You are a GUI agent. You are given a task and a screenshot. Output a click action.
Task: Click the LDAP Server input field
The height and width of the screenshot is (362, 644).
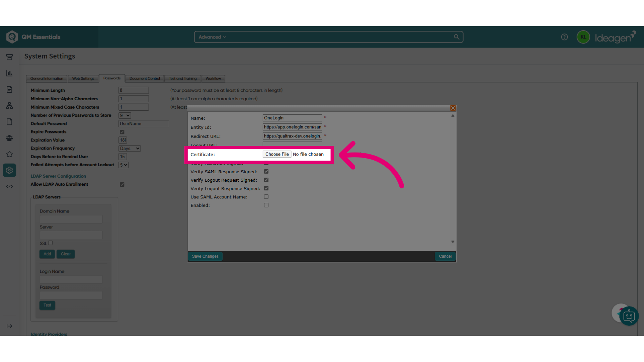click(71, 235)
